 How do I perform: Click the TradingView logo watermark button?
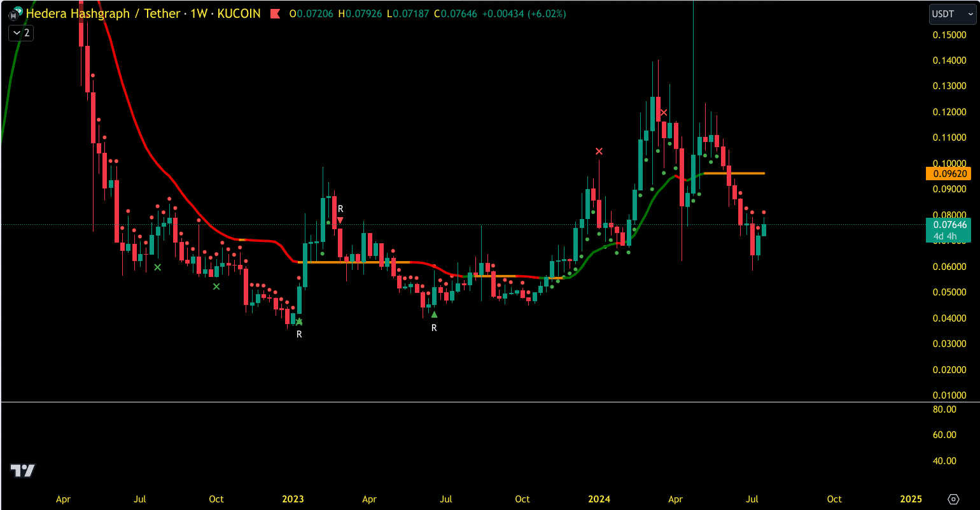pyautogui.click(x=23, y=471)
